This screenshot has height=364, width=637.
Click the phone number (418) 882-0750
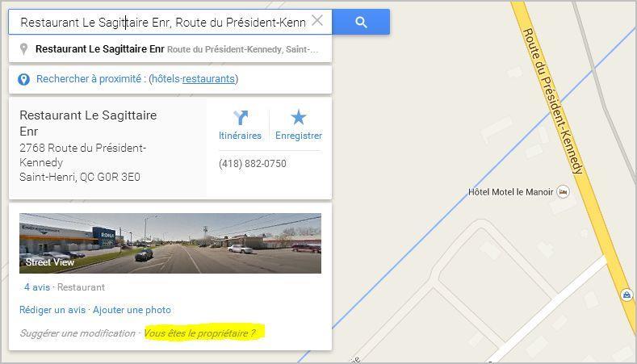click(x=253, y=164)
